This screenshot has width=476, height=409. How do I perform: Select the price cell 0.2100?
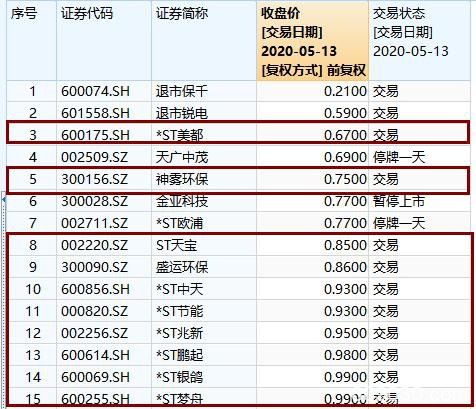pos(345,91)
